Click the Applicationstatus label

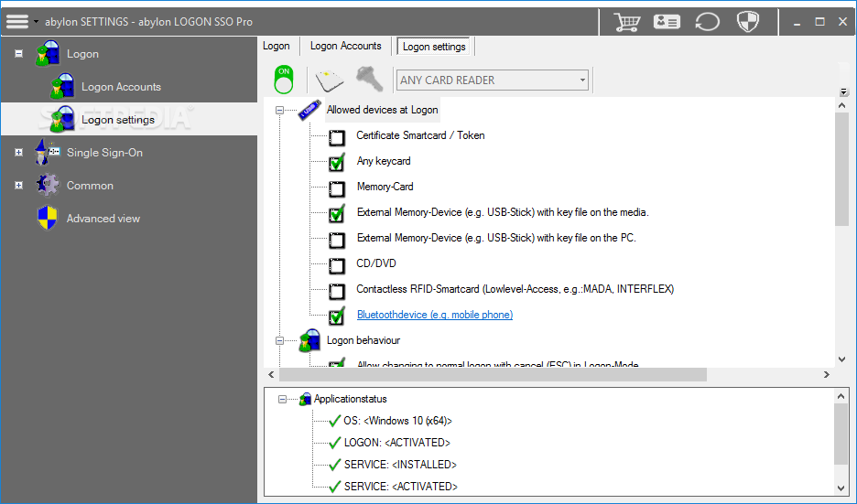[x=351, y=399]
